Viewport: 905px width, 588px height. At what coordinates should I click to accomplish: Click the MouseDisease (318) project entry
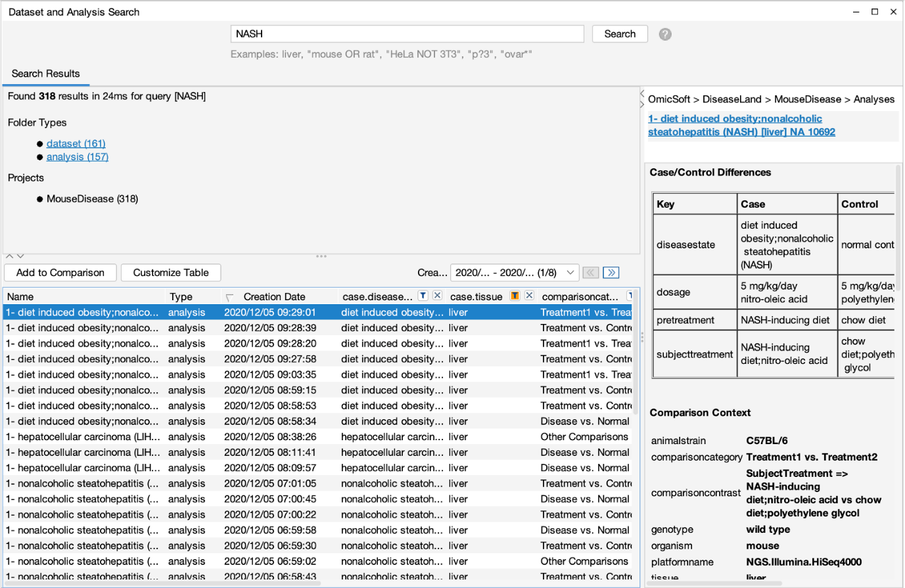point(92,198)
